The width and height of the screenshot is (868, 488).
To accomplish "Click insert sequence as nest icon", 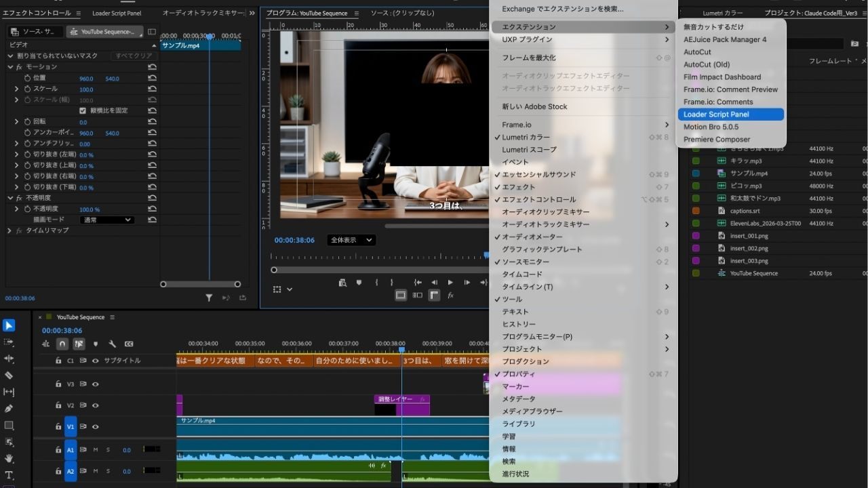I will [x=45, y=344].
